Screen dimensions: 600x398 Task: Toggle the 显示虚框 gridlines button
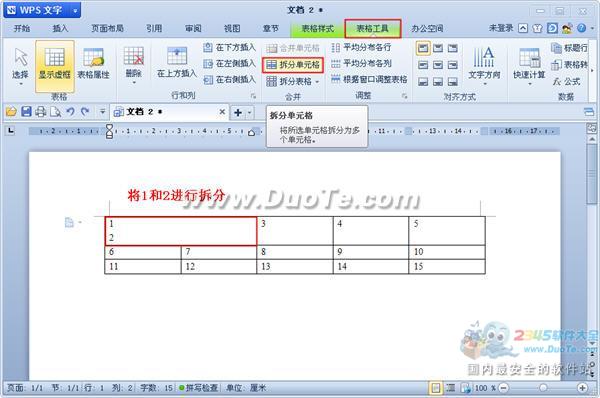click(x=55, y=66)
